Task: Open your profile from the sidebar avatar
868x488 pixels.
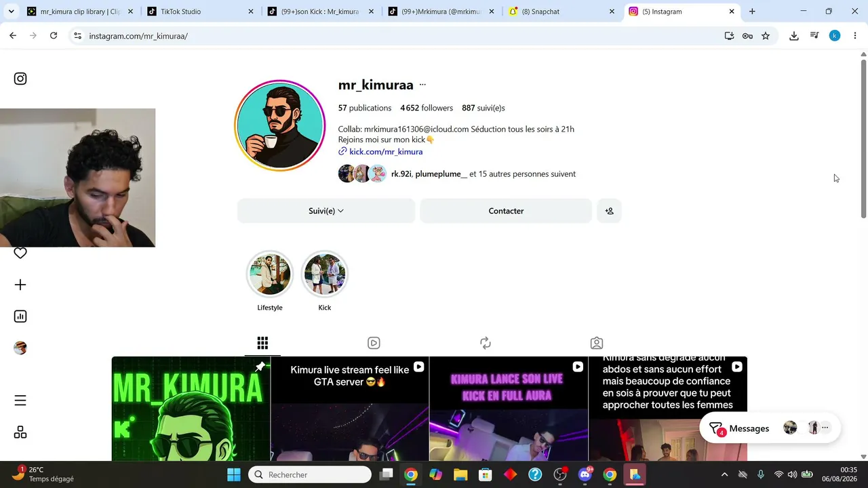Action: tap(20, 348)
